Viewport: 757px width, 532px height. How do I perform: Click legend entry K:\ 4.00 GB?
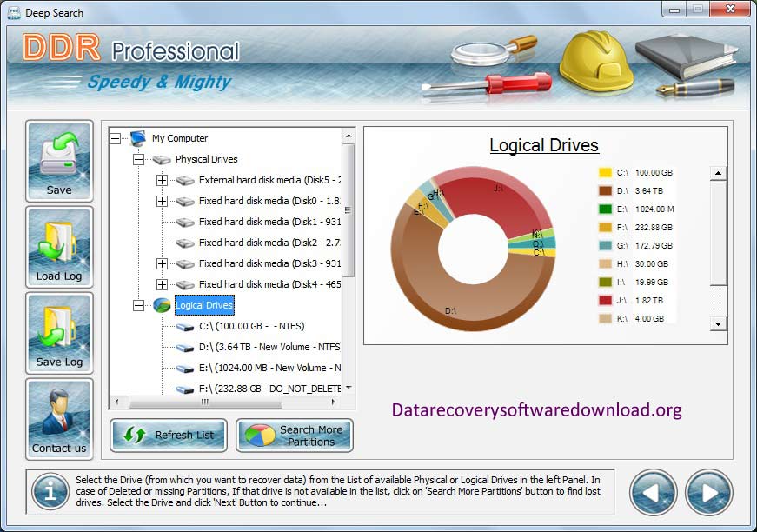point(634,319)
